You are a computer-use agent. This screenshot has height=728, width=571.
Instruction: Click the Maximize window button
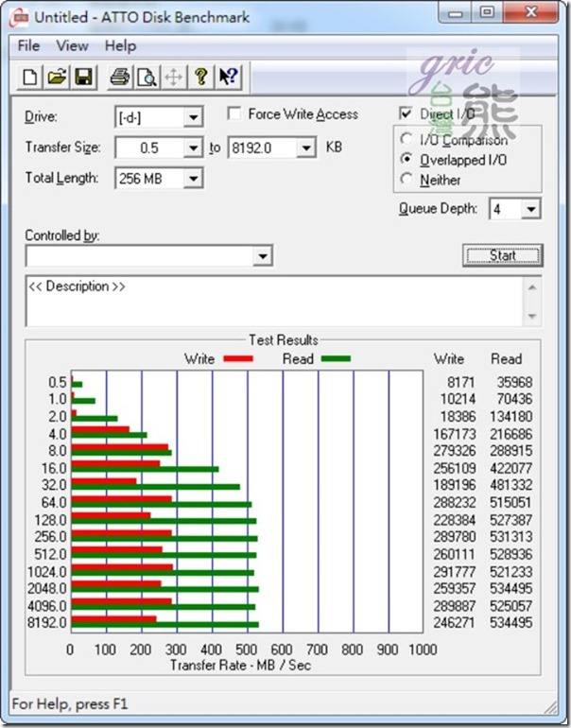487,12
